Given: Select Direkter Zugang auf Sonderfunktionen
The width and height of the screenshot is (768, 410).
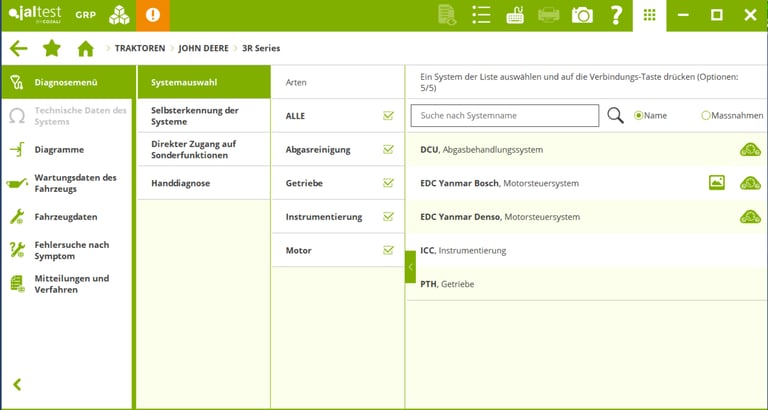Looking at the screenshot, I should (204, 149).
